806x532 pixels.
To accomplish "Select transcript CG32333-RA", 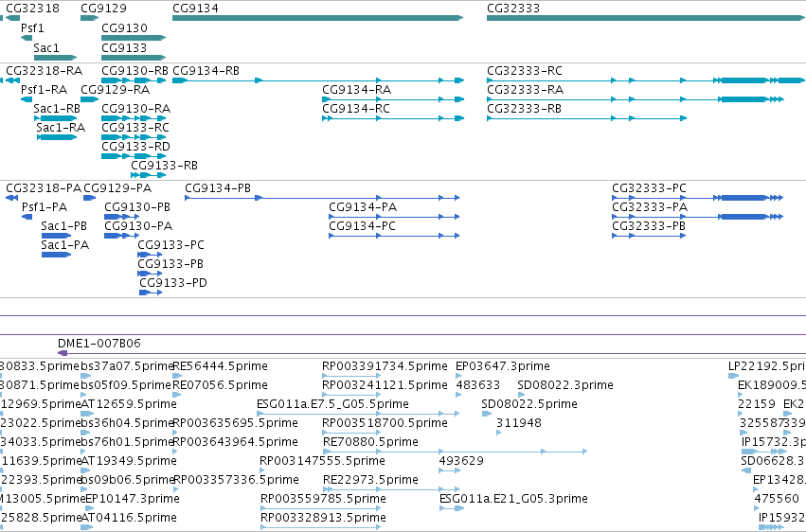I will click(636, 99).
